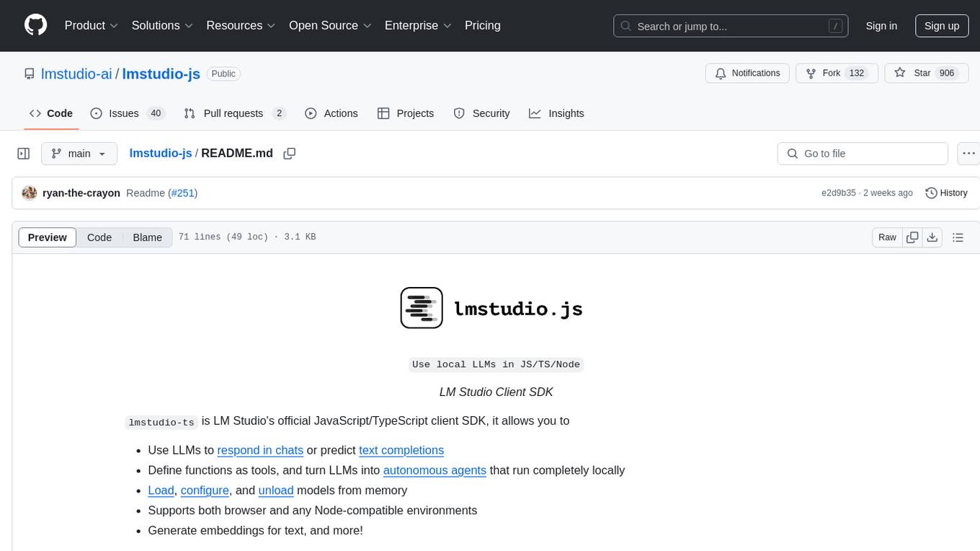Switch to the Blame view
980x551 pixels.
(x=148, y=237)
